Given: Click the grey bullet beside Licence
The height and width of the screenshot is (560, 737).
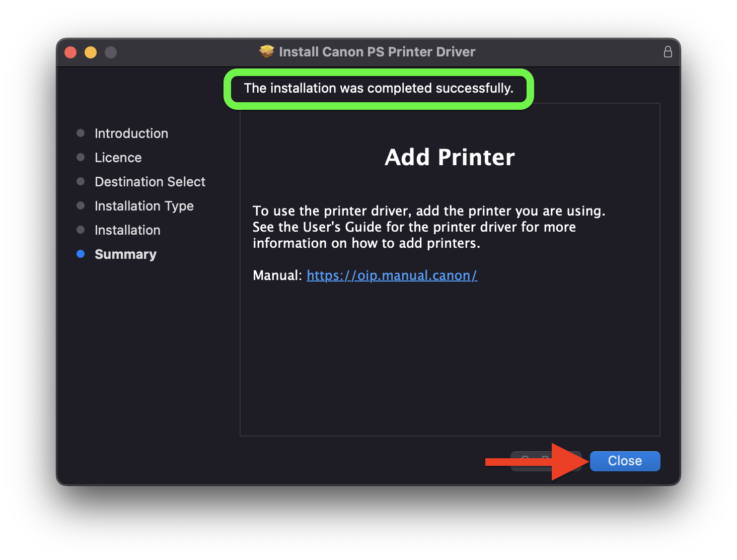Looking at the screenshot, I should pyautogui.click(x=81, y=157).
